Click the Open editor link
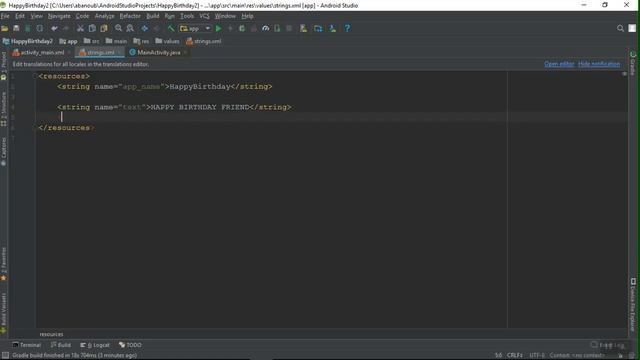 [x=559, y=64]
